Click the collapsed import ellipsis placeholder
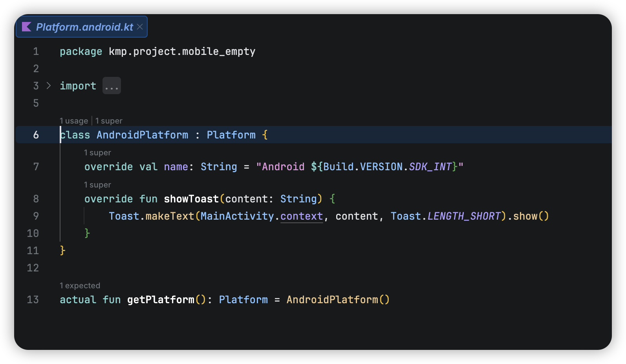 pyautogui.click(x=112, y=86)
